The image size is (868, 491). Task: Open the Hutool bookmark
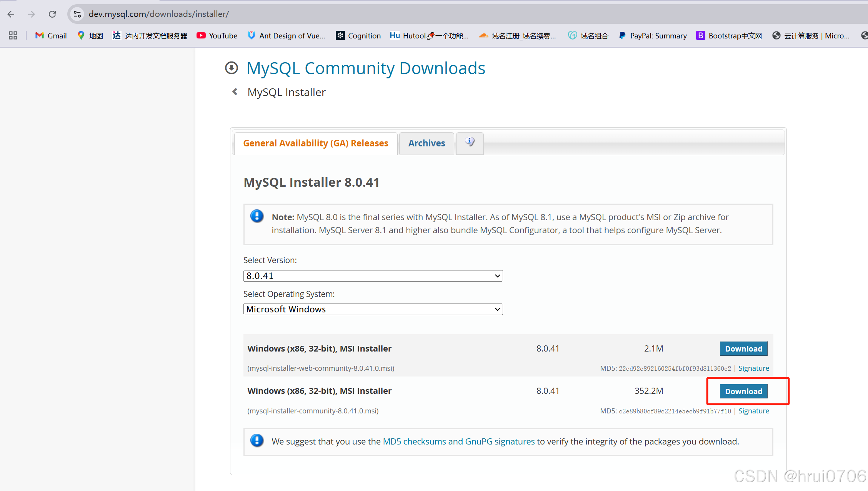429,36
